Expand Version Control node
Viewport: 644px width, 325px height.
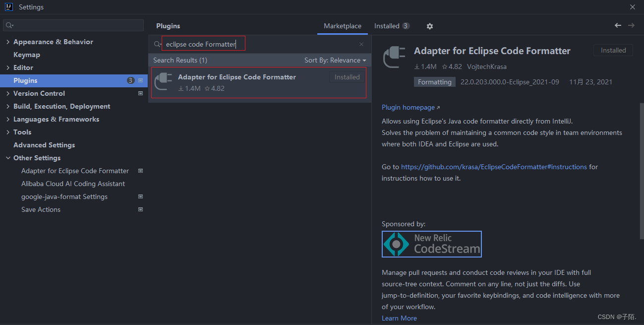coord(8,93)
